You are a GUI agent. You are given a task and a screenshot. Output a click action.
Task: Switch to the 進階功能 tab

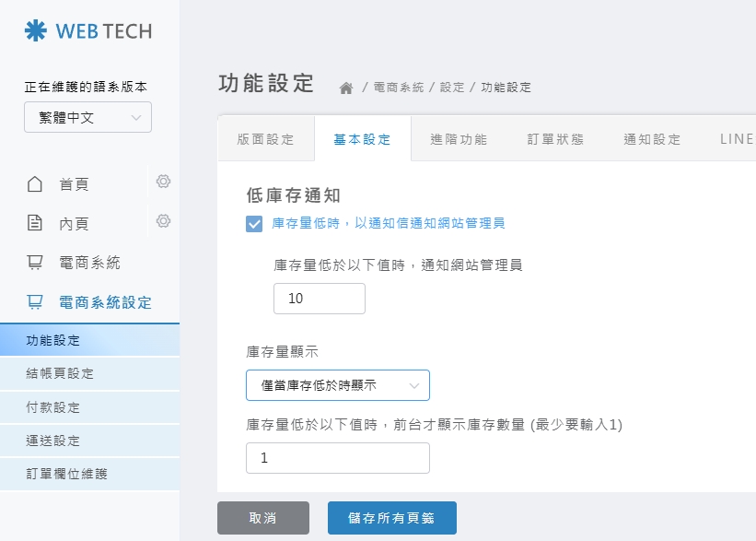point(459,138)
